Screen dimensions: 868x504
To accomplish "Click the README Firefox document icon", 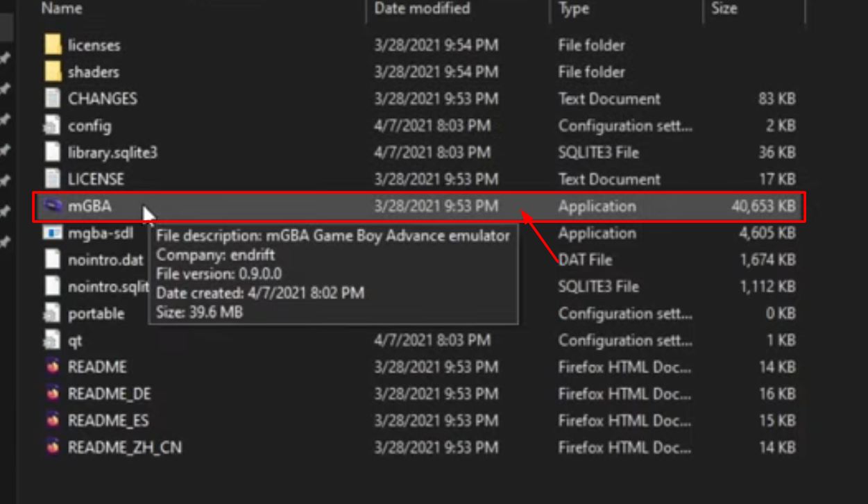I will click(53, 367).
